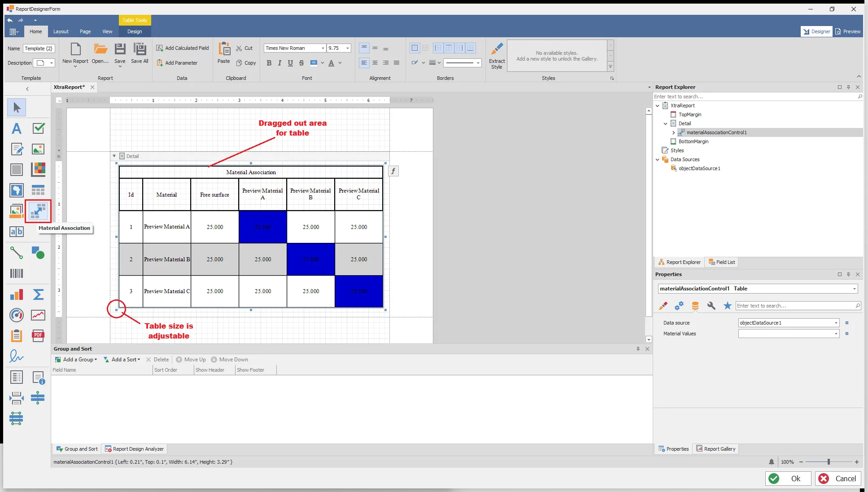Click the table smart tag f button
The height and width of the screenshot is (492, 868).
click(x=393, y=171)
